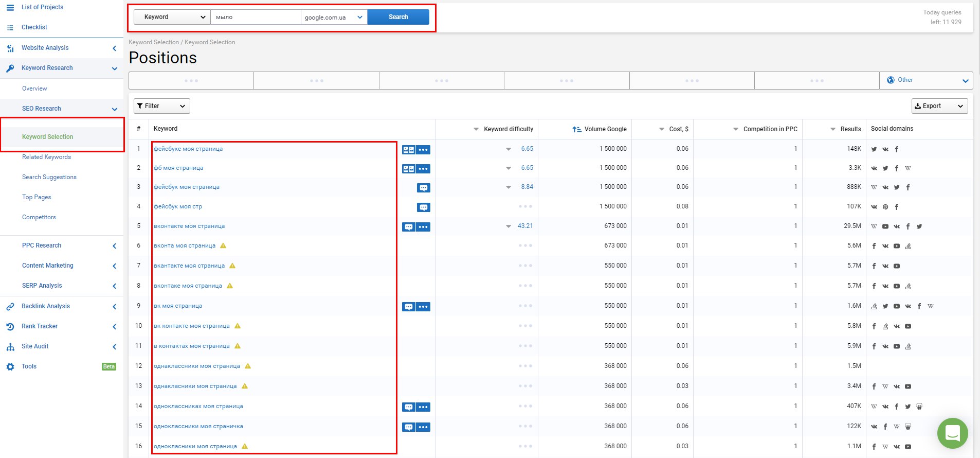This screenshot has height=458, width=980.
Task: Open the green chat support bubble
Action: pos(953,433)
